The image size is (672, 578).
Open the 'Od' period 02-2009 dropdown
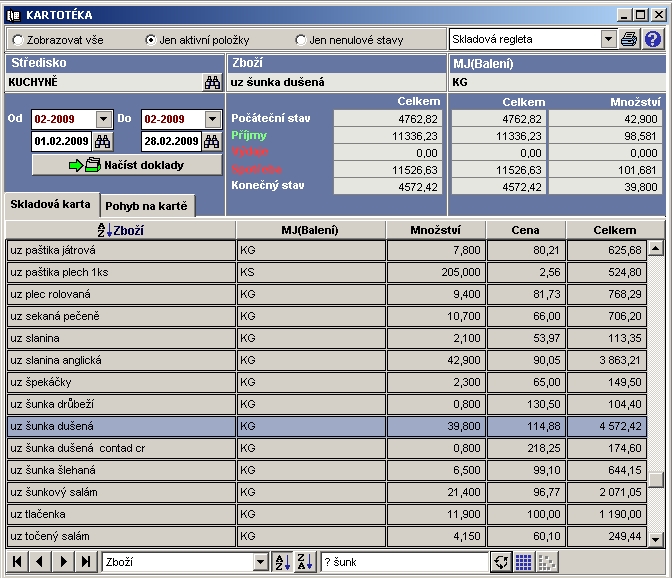click(104, 119)
